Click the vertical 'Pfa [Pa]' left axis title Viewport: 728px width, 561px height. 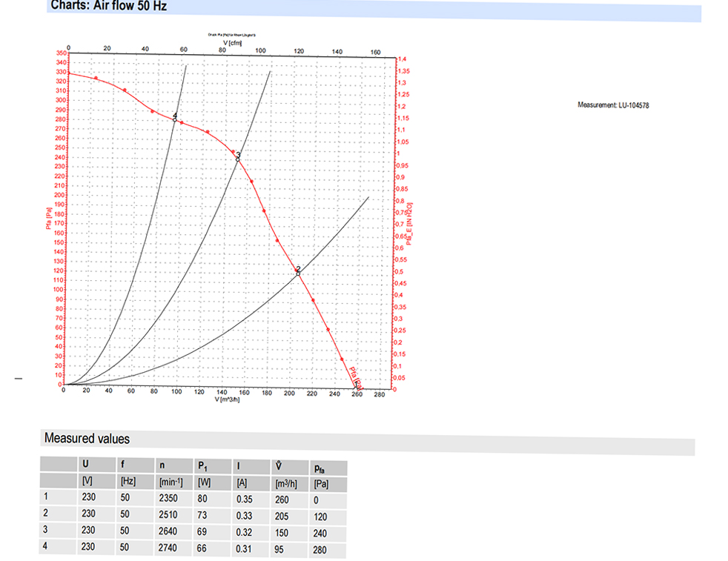48,218
